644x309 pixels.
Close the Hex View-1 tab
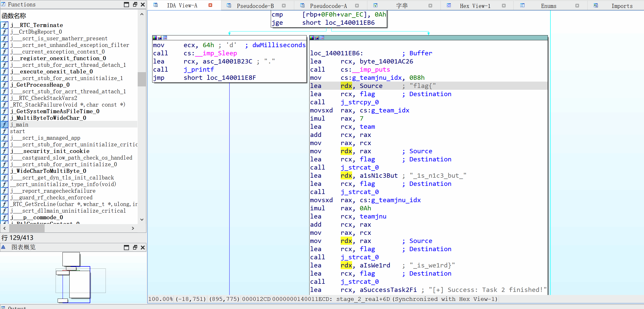point(504,6)
